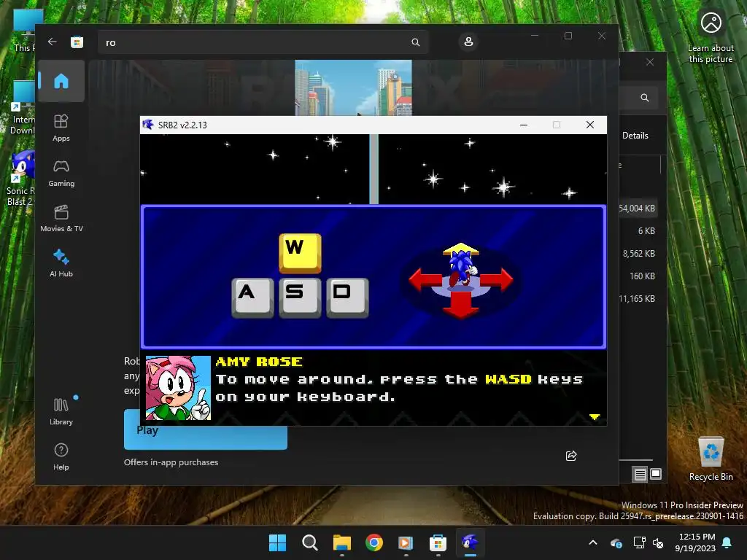Viewport: 747px width, 560px height.
Task: Open Sonic Robo Blast 2 desktop shortcut
Action: (x=21, y=177)
